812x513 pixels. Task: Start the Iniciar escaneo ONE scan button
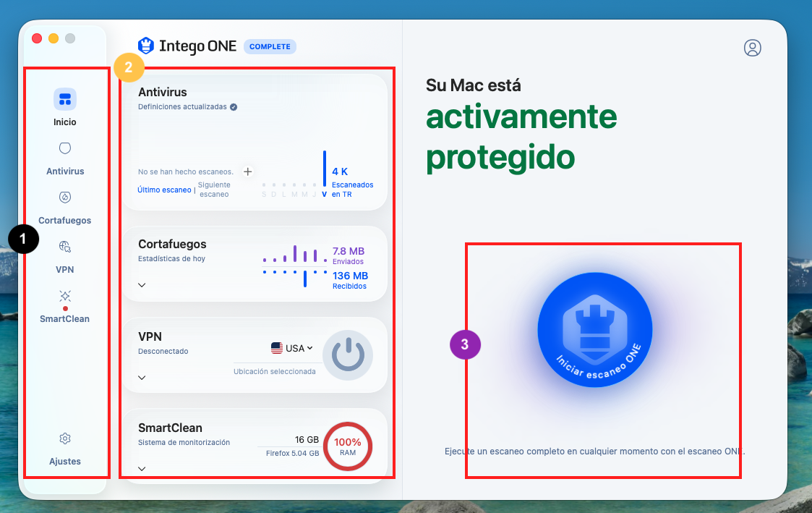[x=594, y=329]
